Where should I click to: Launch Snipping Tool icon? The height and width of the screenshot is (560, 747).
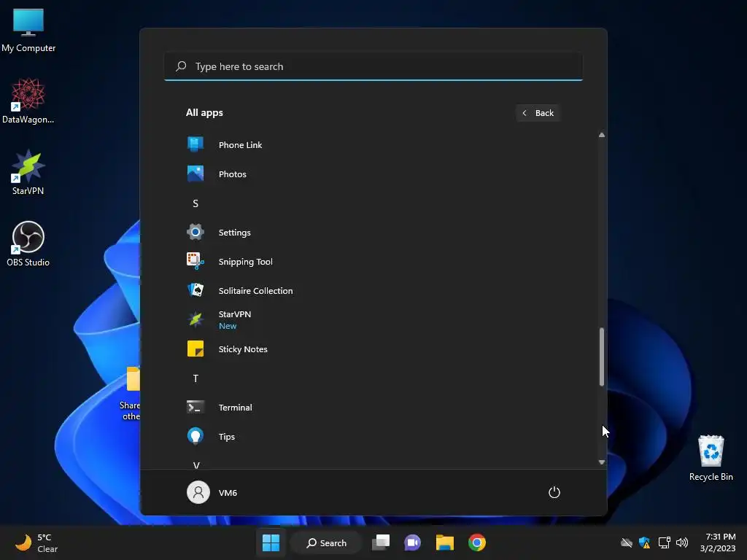pos(196,262)
